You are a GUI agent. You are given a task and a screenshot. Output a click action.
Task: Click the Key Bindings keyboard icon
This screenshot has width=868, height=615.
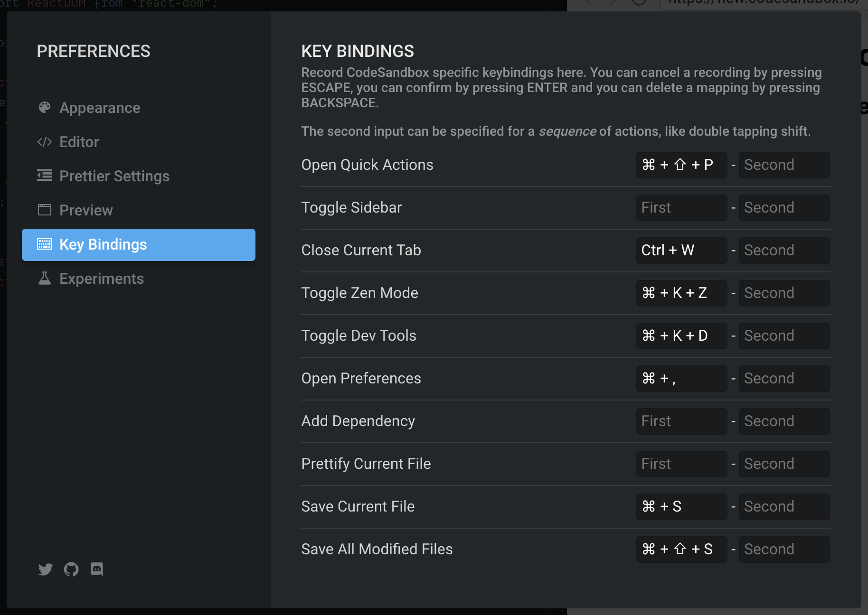[x=44, y=244]
